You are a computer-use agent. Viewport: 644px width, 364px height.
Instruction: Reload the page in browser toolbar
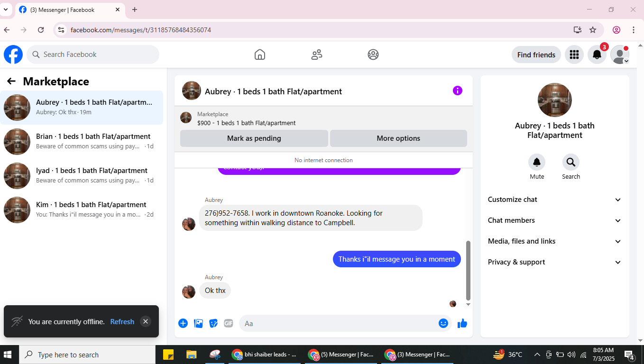click(41, 30)
